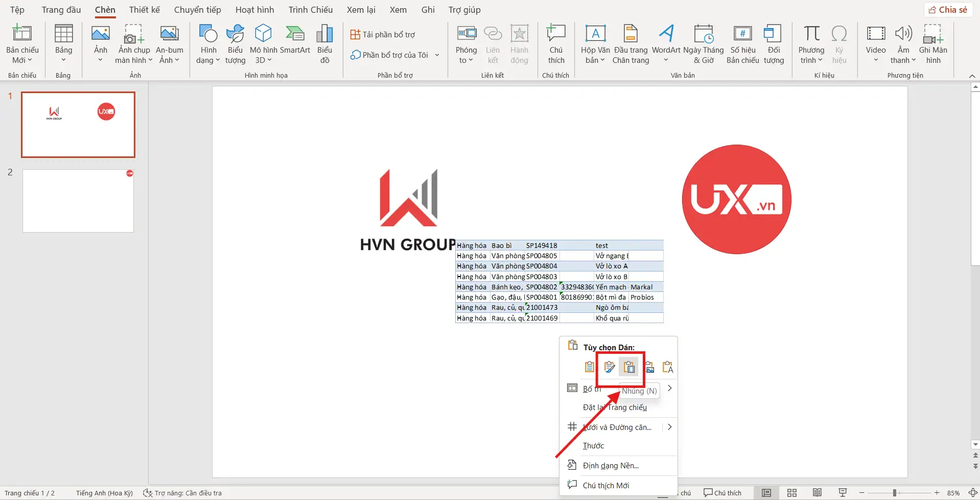980x500 pixels.
Task: Select Định dạng Nền from context menu
Action: (x=611, y=466)
